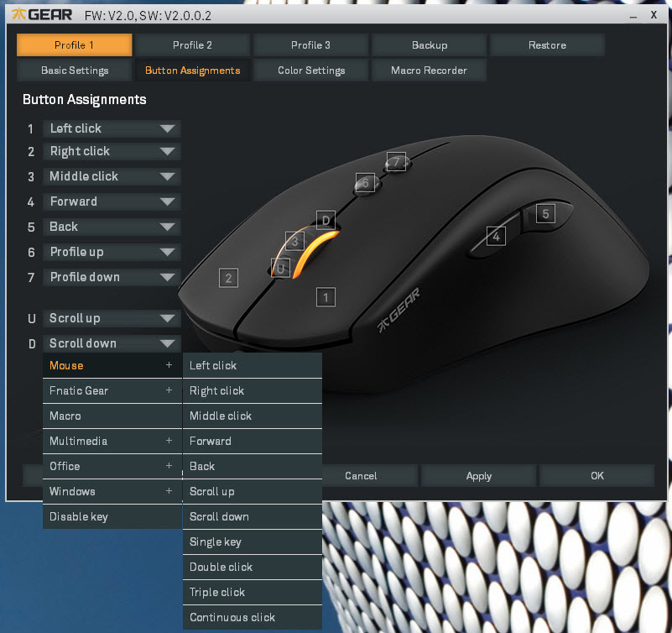Click the button 1 marker on mouse

coord(326,297)
